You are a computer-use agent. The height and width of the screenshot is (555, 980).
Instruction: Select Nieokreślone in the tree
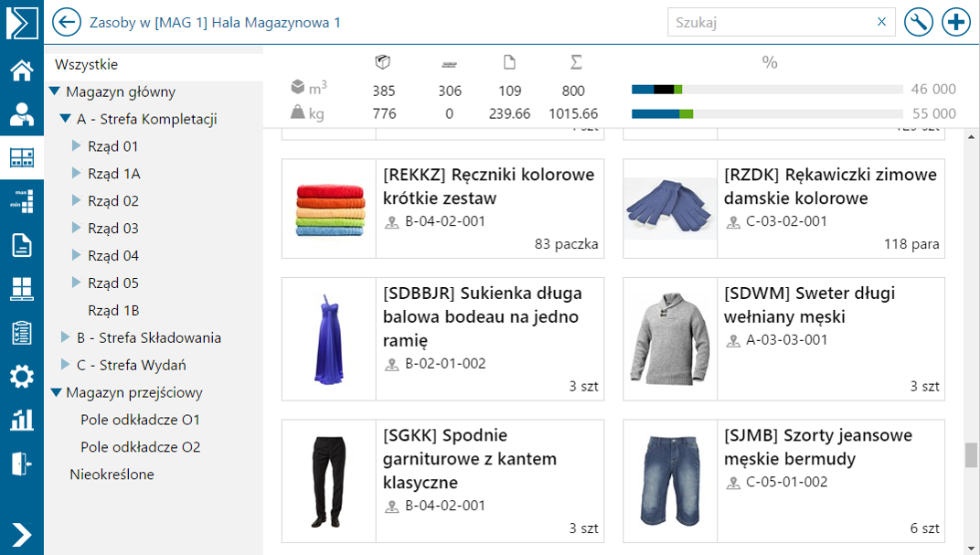coord(112,475)
